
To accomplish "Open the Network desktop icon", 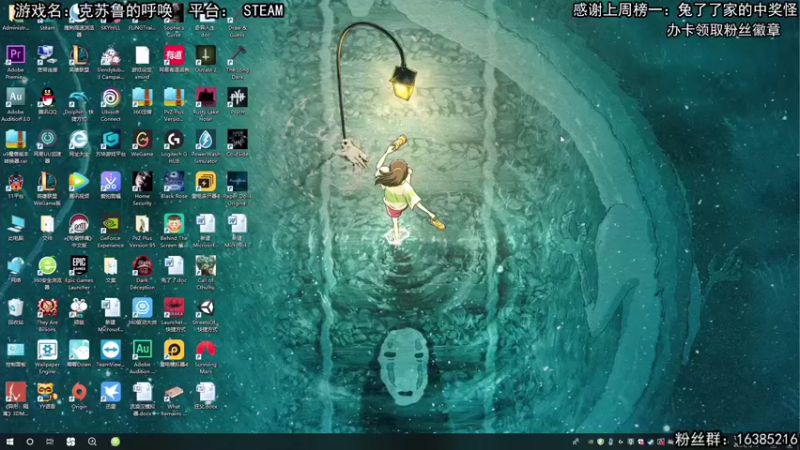I will pos(16,266).
